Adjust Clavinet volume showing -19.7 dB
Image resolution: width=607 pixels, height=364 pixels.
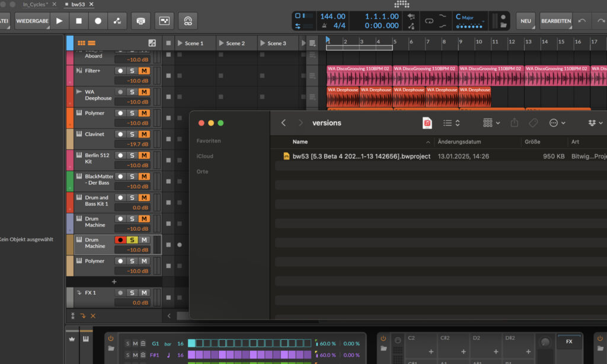132,144
